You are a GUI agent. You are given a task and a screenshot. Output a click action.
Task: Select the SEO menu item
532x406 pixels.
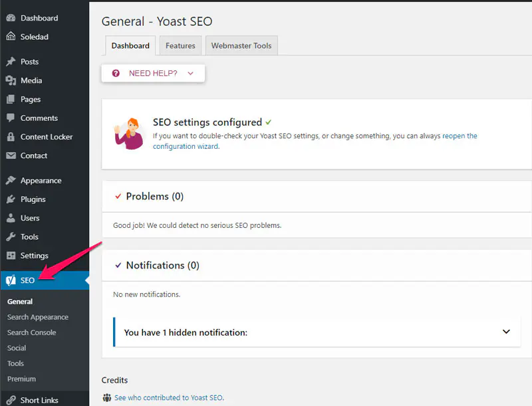tap(45, 280)
